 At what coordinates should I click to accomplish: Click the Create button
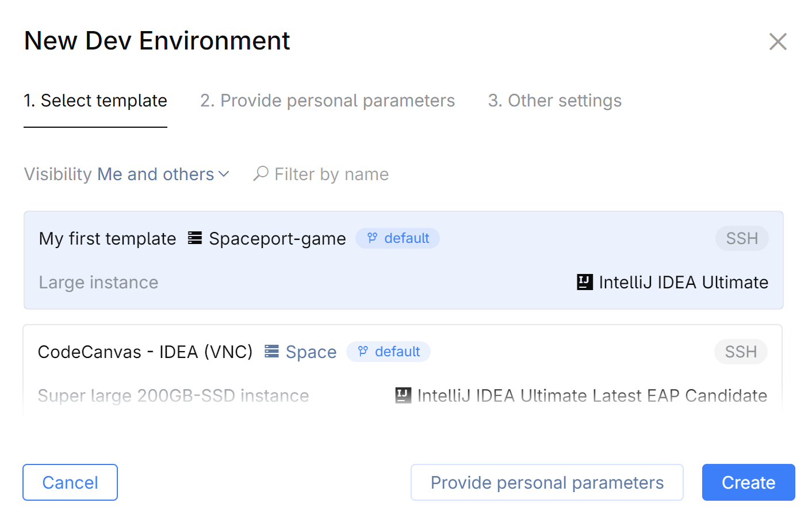coord(748,482)
